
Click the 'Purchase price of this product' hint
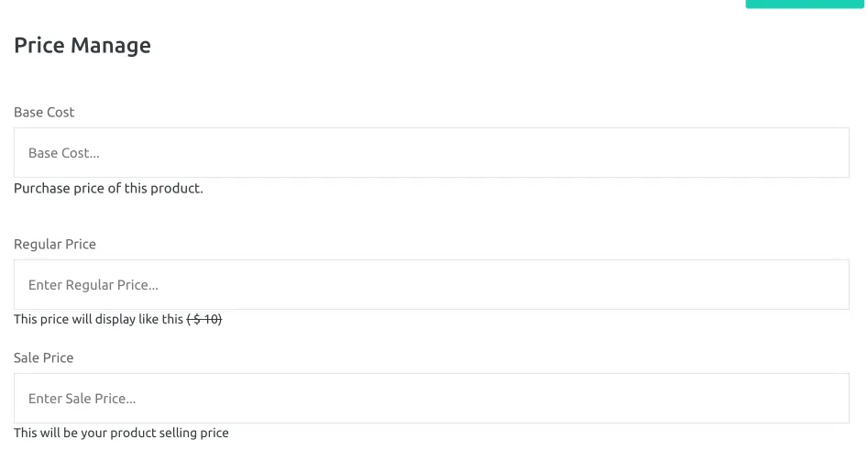[108, 189]
